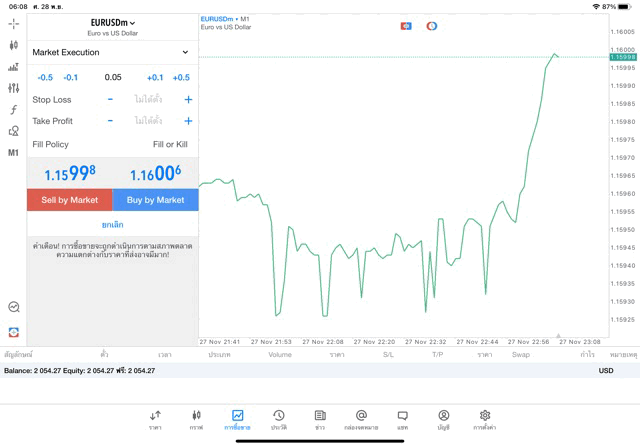This screenshot has width=640, height=447.
Task: Open the Mailbox tab
Action: (361, 419)
